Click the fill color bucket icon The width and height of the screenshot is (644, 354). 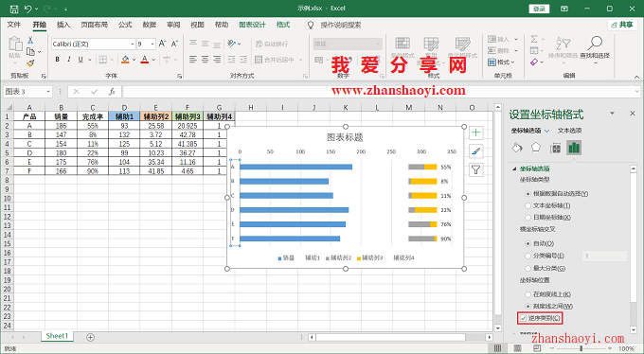click(x=125, y=60)
